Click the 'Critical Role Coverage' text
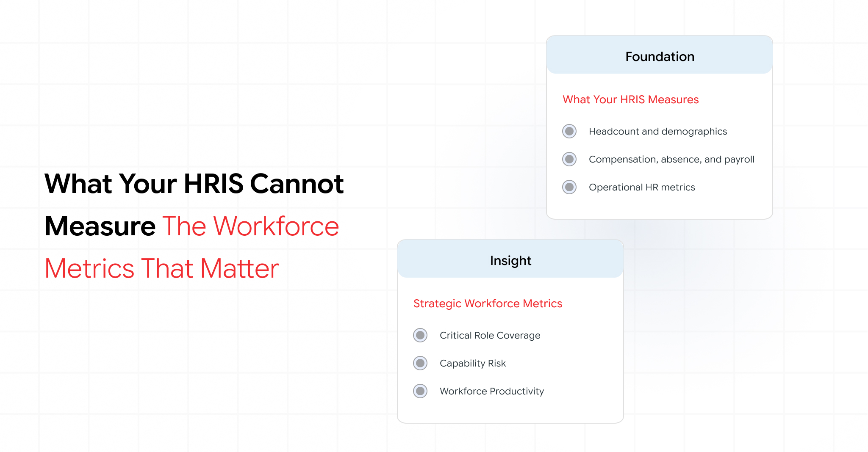 point(490,335)
